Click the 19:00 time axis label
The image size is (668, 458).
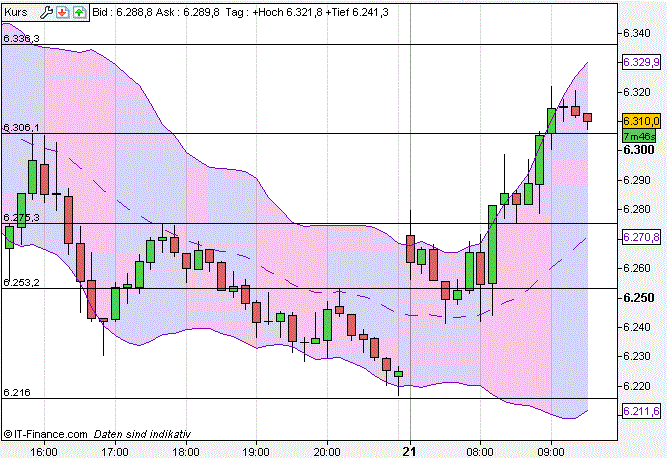pyautogui.click(x=256, y=451)
